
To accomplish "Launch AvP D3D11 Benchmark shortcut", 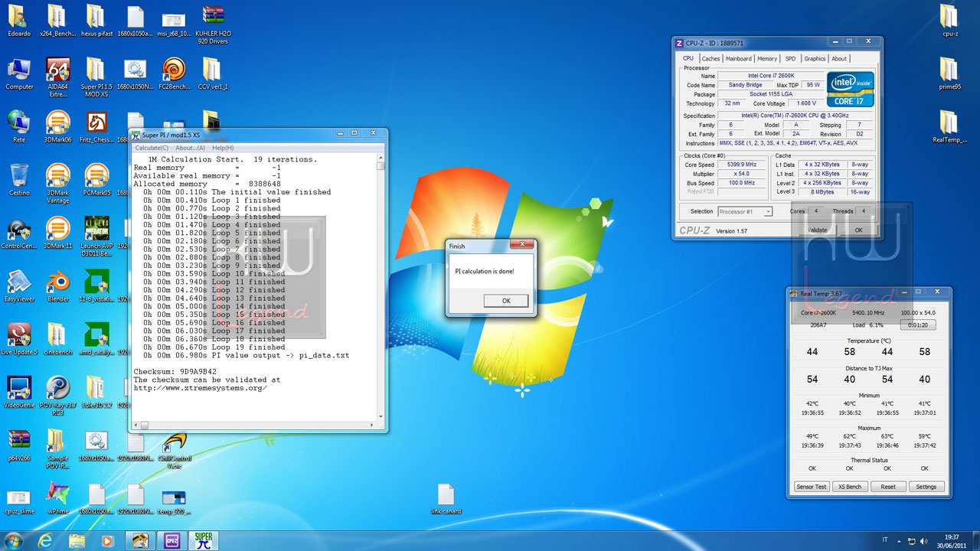I will (96, 236).
